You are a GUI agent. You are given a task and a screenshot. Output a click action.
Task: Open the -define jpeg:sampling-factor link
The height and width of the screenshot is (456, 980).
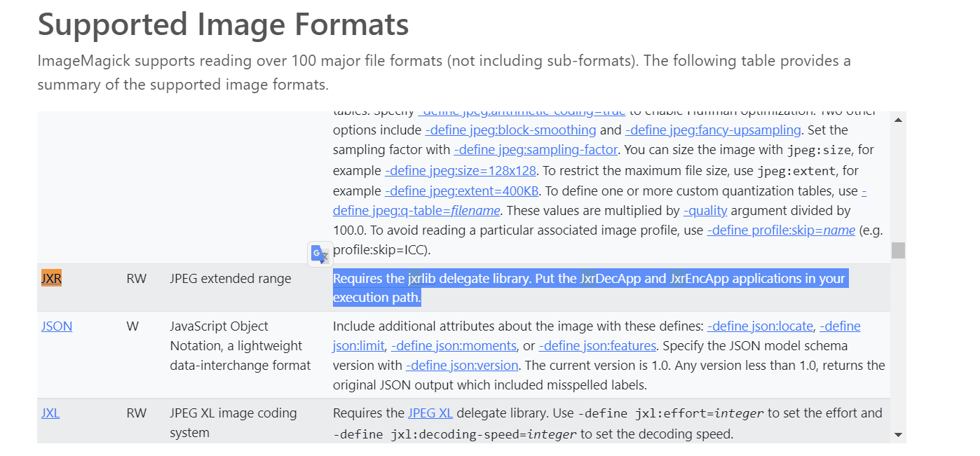(x=536, y=149)
